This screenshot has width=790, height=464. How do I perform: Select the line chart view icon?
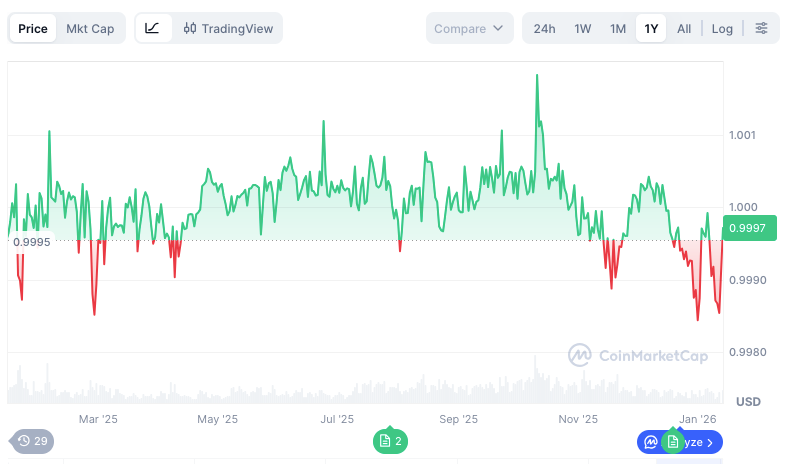[152, 28]
